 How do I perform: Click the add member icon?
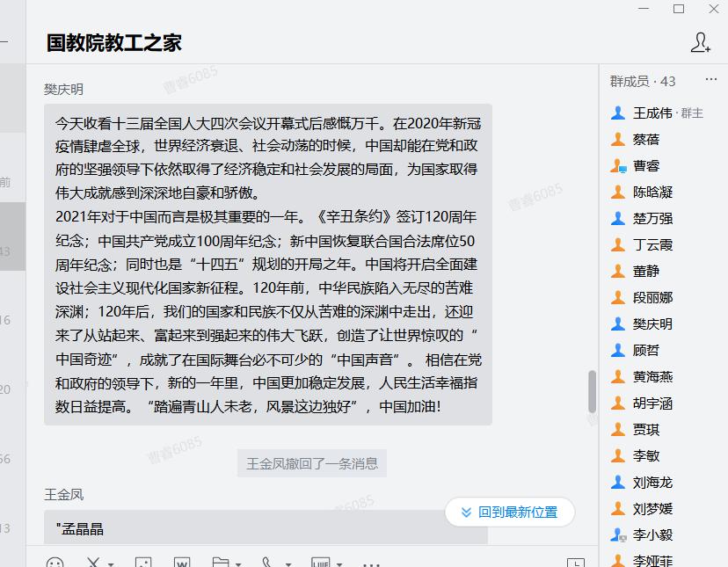tap(700, 42)
